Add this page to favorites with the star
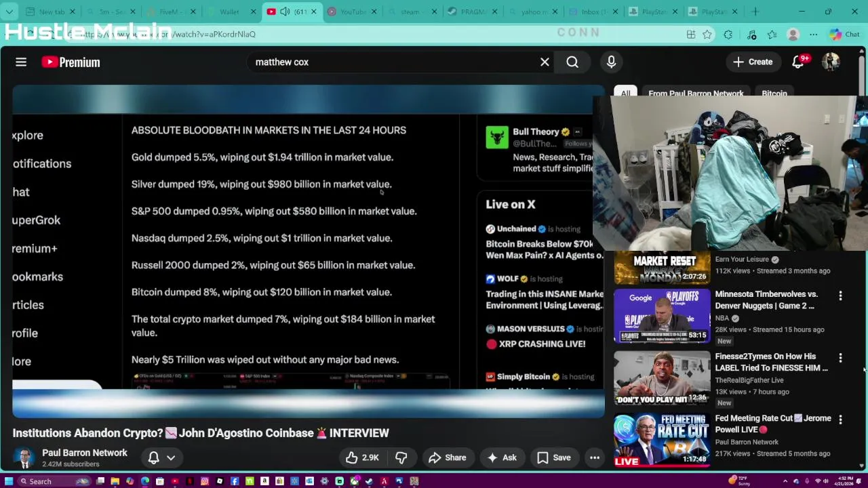868x488 pixels. tap(707, 35)
